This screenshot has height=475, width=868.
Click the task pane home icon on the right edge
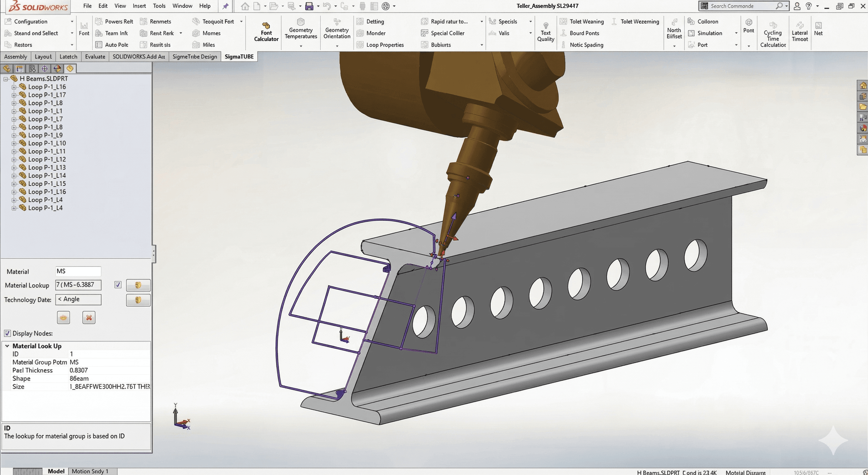(863, 86)
